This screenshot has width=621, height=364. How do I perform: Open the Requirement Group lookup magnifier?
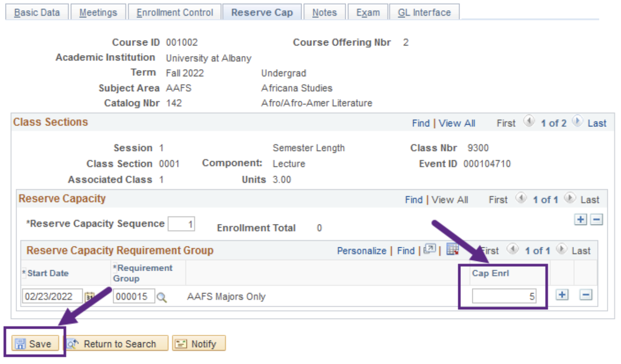161,297
